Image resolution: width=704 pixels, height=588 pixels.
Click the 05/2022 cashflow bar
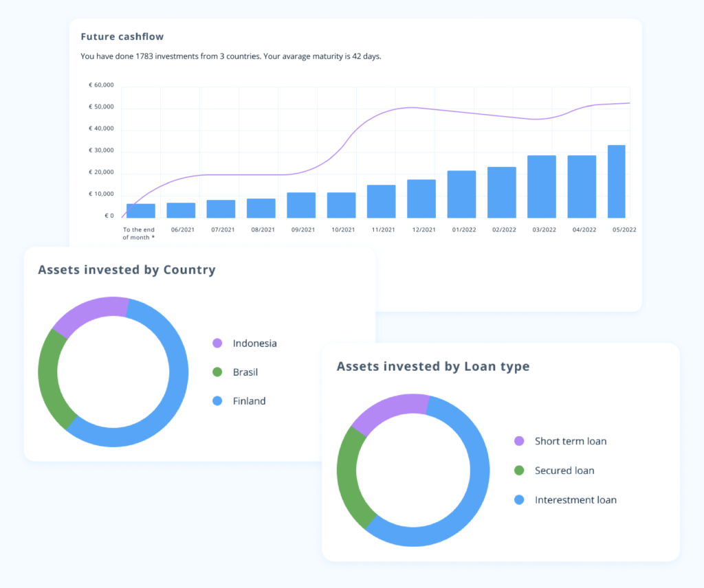click(617, 181)
